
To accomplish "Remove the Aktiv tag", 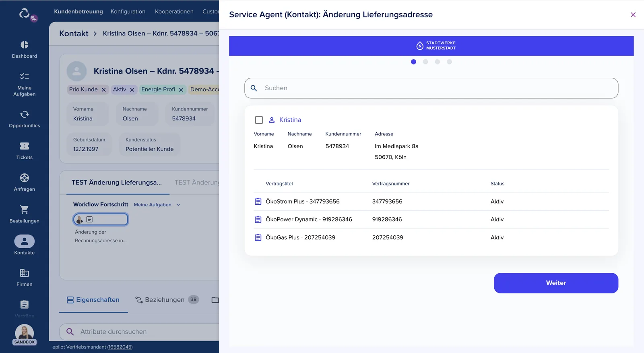I will tap(132, 90).
